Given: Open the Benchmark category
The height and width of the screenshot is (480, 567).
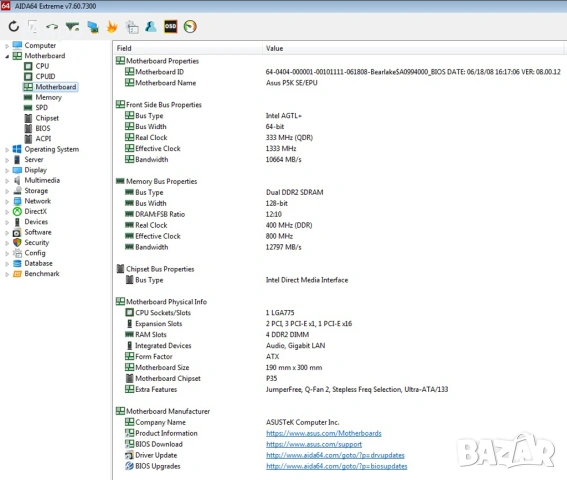Looking at the screenshot, I should (x=42, y=273).
